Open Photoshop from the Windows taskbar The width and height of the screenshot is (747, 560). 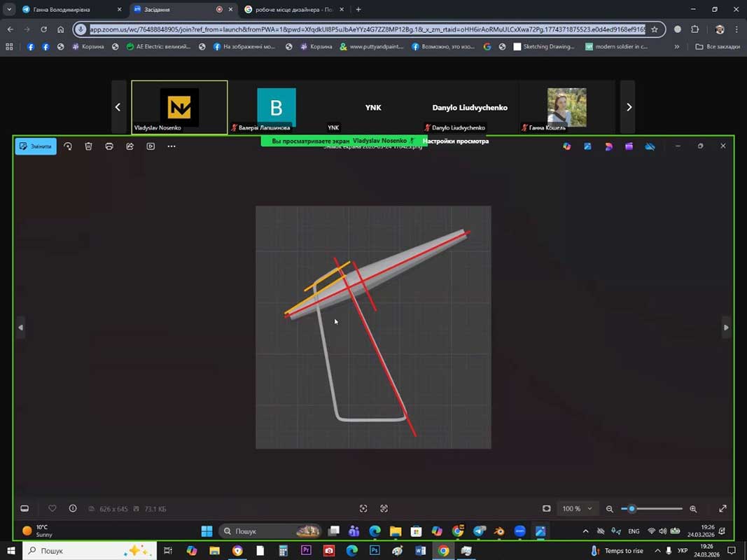coord(375,551)
